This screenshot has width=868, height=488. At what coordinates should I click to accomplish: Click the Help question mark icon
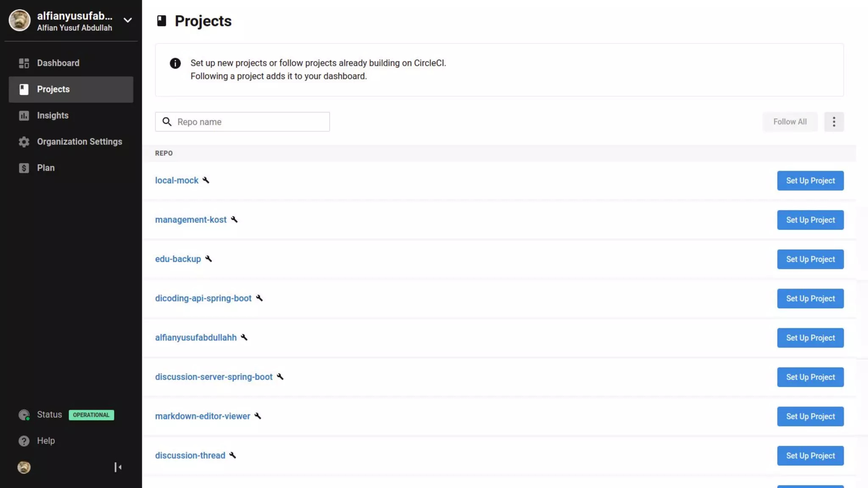pos(24,441)
